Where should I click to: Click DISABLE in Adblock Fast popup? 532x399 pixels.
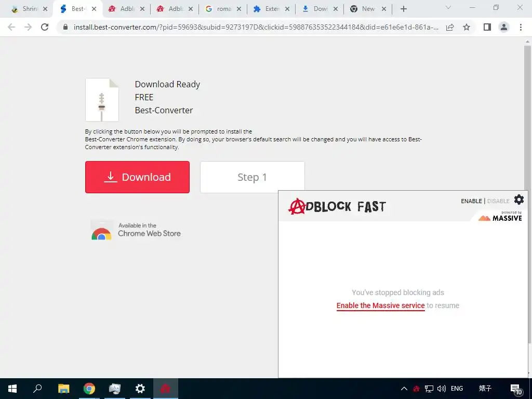[x=498, y=201]
